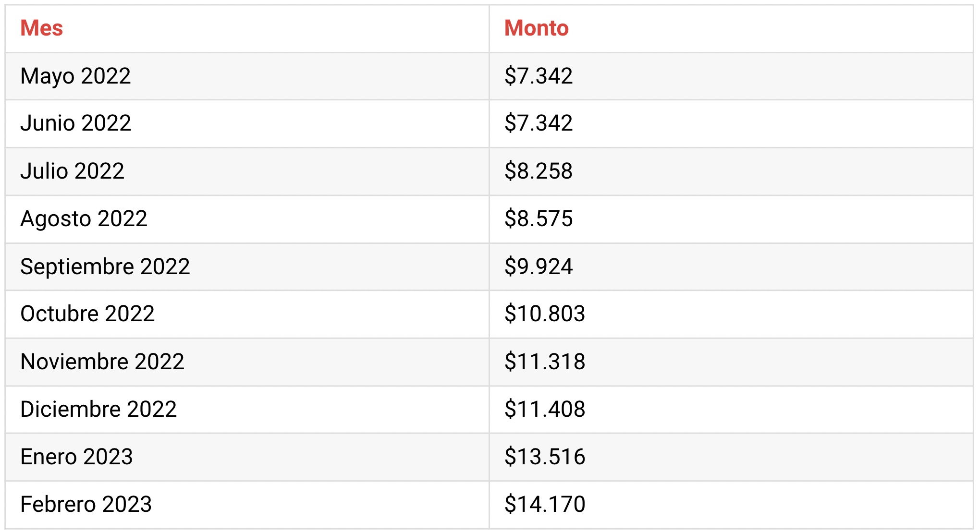Click the $10.803 amount value
Image resolution: width=980 pixels, height=532 pixels.
click(x=545, y=314)
